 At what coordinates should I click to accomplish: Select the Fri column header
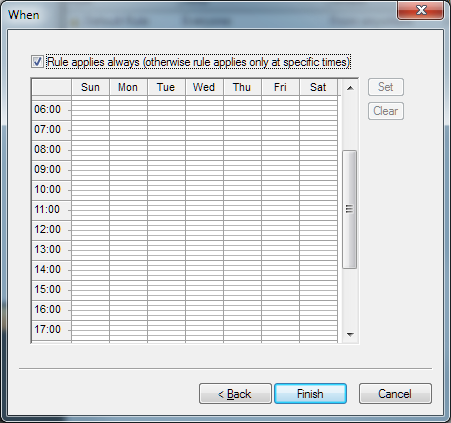pyautogui.click(x=280, y=87)
